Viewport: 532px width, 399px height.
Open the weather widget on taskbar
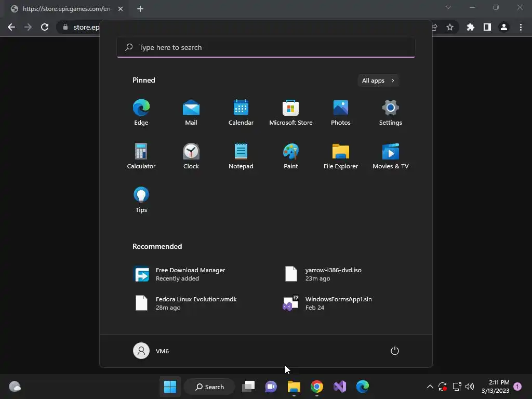pyautogui.click(x=15, y=387)
